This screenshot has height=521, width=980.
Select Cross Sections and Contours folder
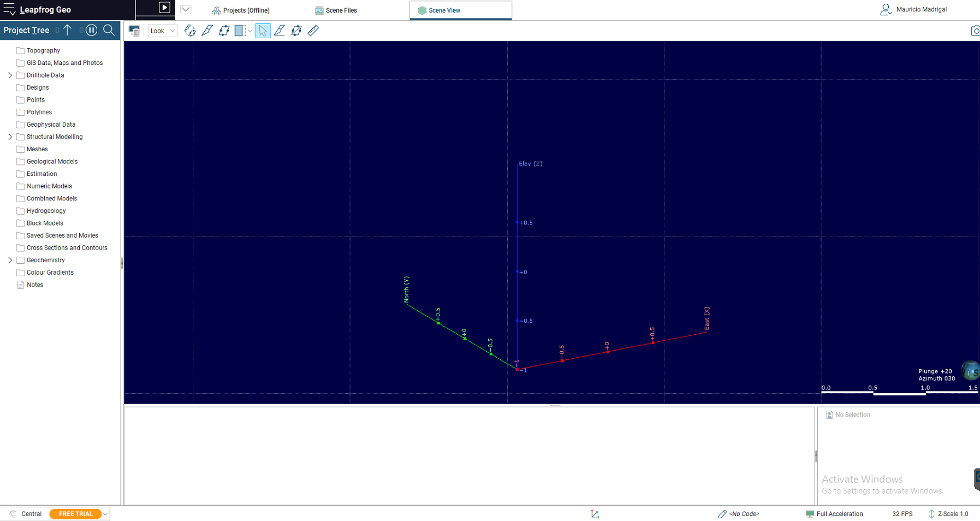(67, 248)
